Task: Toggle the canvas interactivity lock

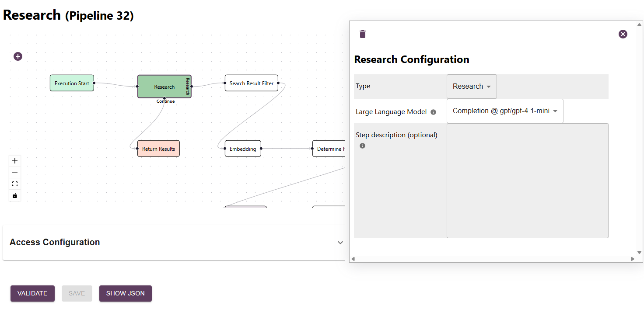Action: (15, 195)
